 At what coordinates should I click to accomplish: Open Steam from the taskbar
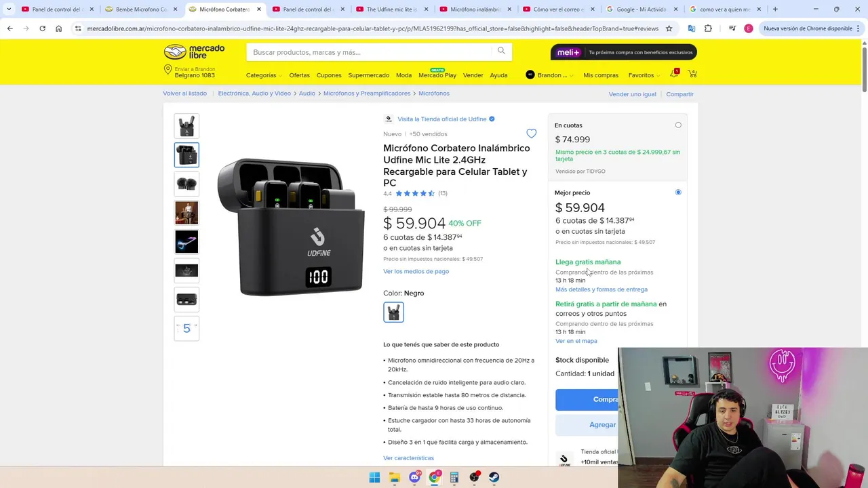[x=494, y=477]
